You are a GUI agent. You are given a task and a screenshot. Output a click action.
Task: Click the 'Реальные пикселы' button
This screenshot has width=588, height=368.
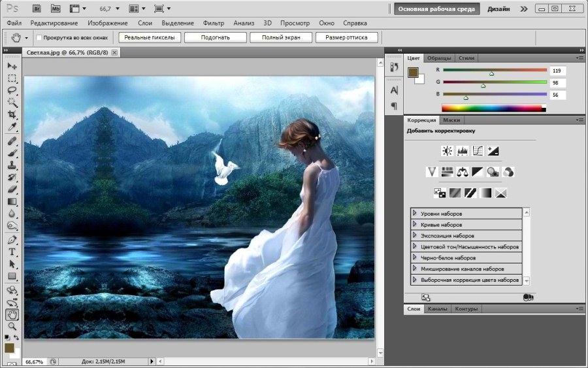(149, 38)
